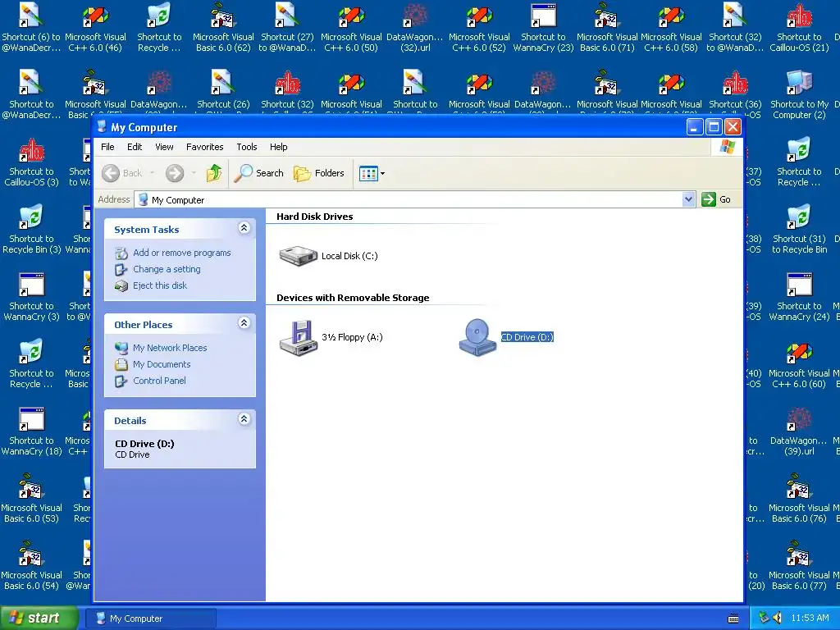Open My Network Places link
Viewport: 840px width, 630px height.
[x=169, y=348]
